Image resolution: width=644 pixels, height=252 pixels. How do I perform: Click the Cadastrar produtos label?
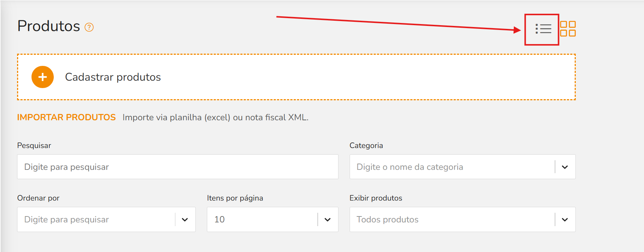[x=113, y=77]
